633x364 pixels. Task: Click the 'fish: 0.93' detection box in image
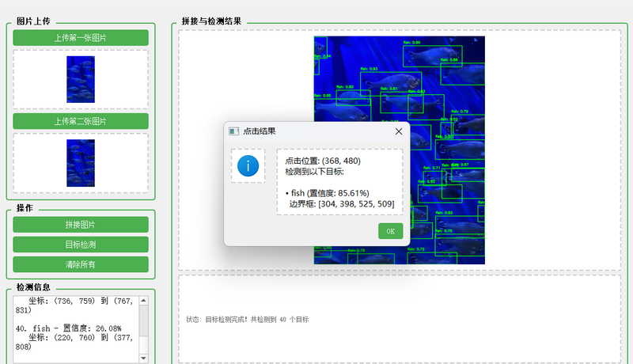(391, 84)
